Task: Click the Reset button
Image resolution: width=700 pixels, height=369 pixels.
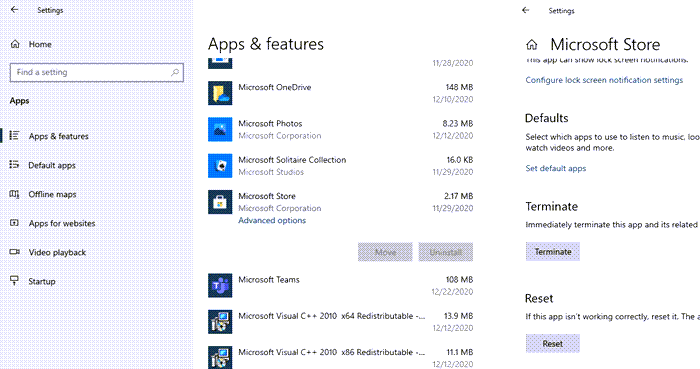Action: pyautogui.click(x=553, y=344)
